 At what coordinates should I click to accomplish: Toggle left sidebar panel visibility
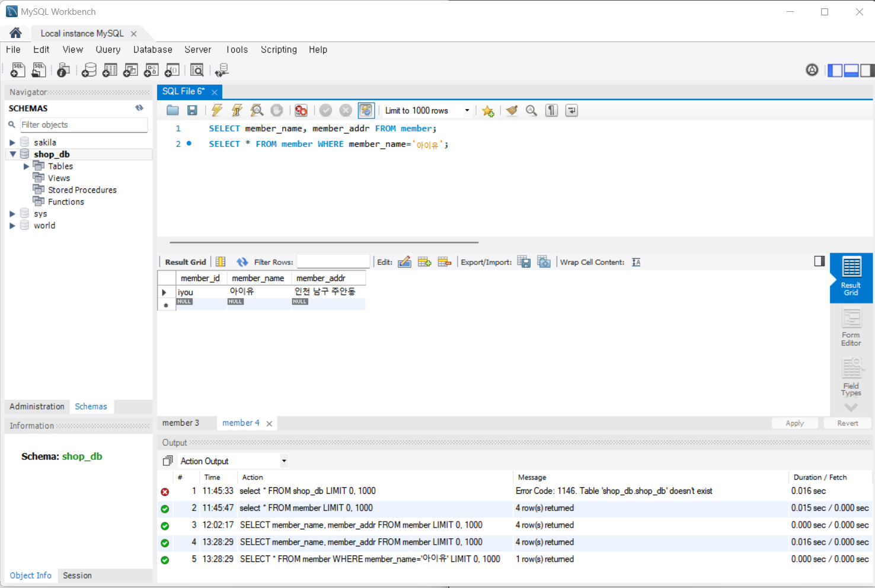point(835,71)
